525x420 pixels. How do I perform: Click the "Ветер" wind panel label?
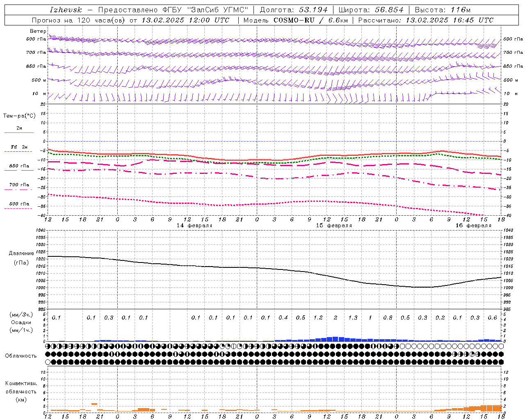(38, 31)
